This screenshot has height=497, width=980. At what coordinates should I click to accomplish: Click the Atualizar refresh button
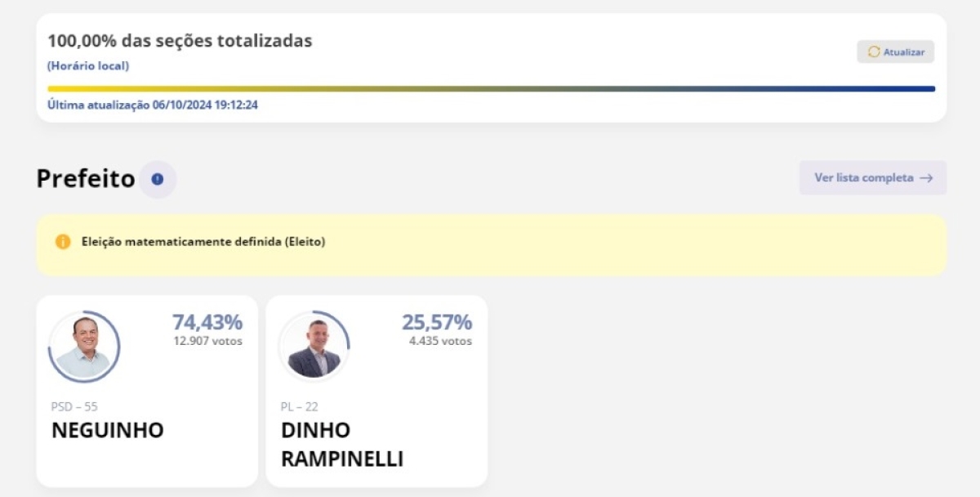(x=895, y=51)
